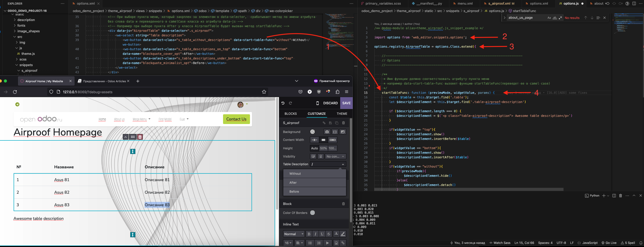Screen dimensions: 644x247
Task: Open the font size 16 dropdown
Action: pos(288,243)
